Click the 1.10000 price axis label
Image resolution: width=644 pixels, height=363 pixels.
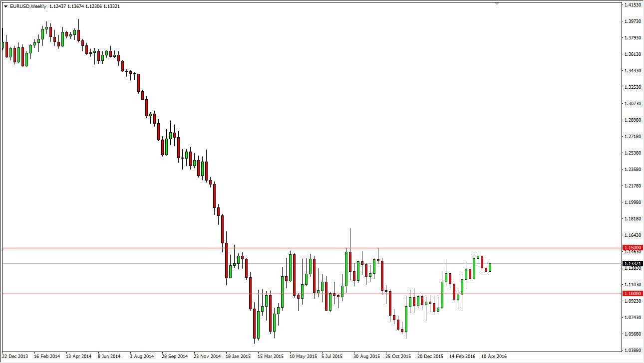pos(632,294)
